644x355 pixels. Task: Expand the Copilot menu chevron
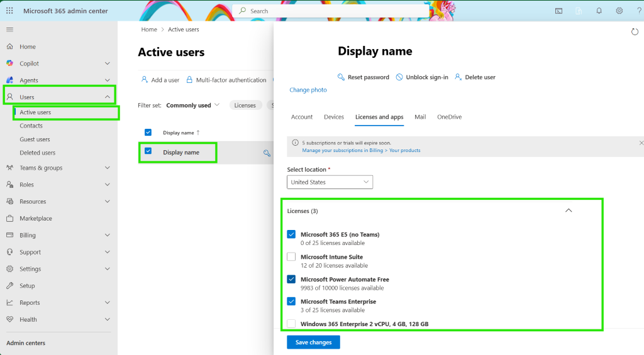pos(107,63)
